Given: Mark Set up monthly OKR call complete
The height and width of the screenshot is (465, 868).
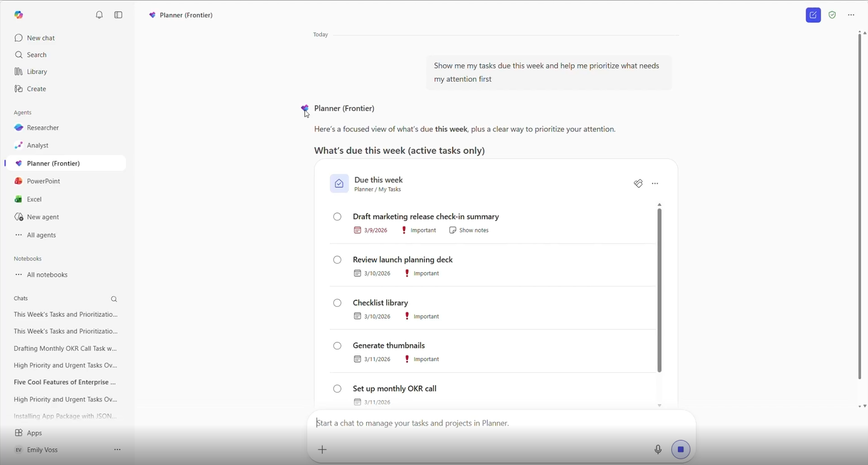Looking at the screenshot, I should click(x=337, y=389).
